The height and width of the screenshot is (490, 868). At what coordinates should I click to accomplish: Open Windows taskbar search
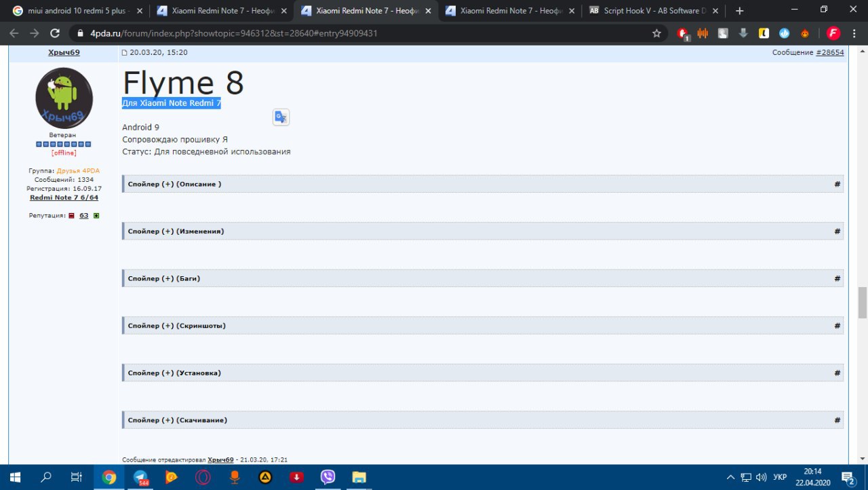(46, 477)
